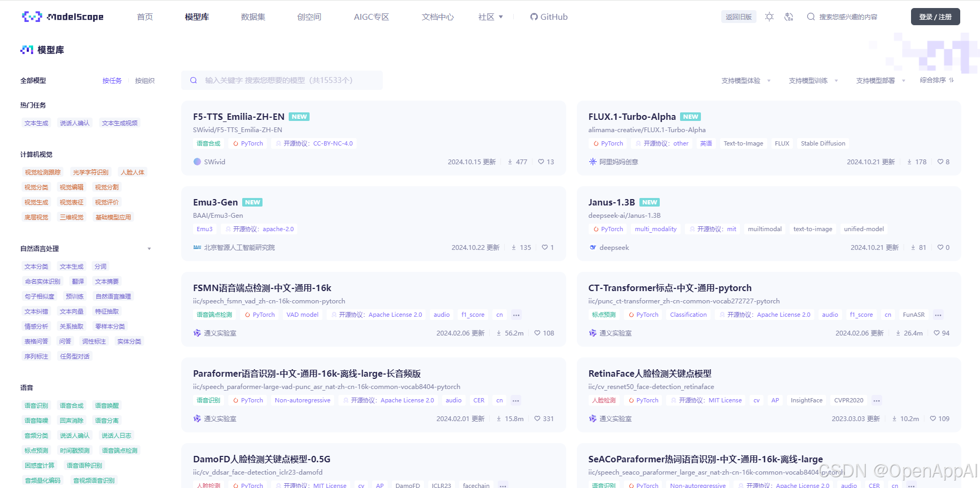Click the 返回旧版 button
The height and width of the screenshot is (488, 980).
(x=738, y=17)
